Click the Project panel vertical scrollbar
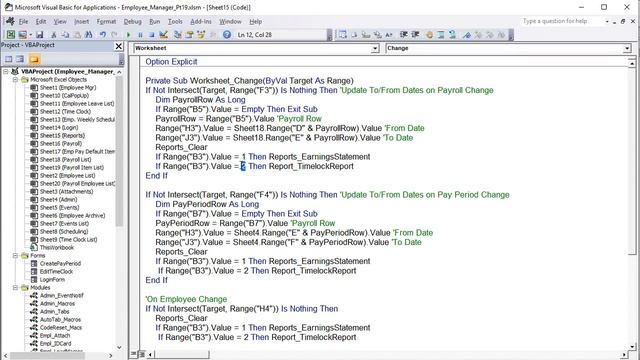This screenshot has width=640, height=360. click(x=119, y=208)
